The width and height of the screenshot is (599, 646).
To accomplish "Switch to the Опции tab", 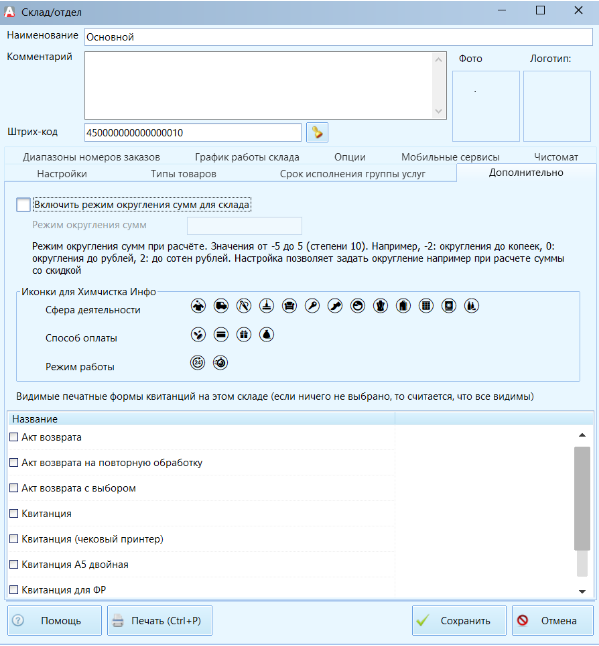I will tap(350, 157).
